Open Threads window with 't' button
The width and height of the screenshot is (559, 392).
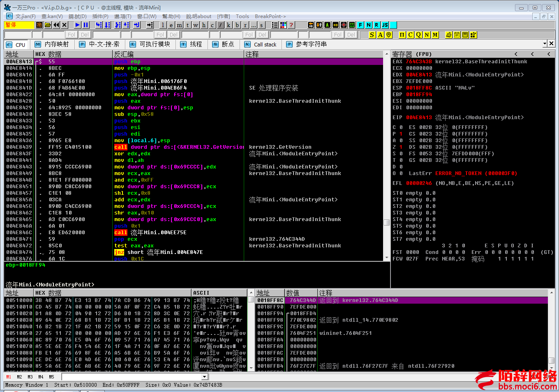coord(187,25)
